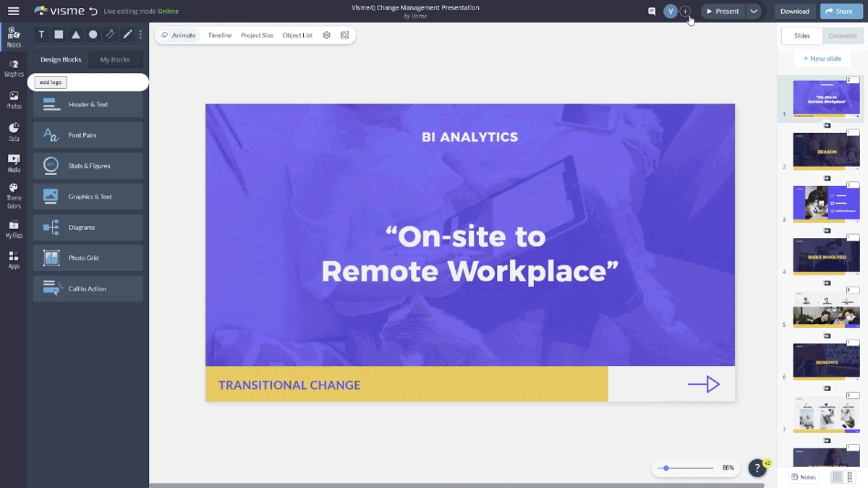Choose the circle shape tool
Viewport: 868px width, 488px height.
[x=93, y=35]
